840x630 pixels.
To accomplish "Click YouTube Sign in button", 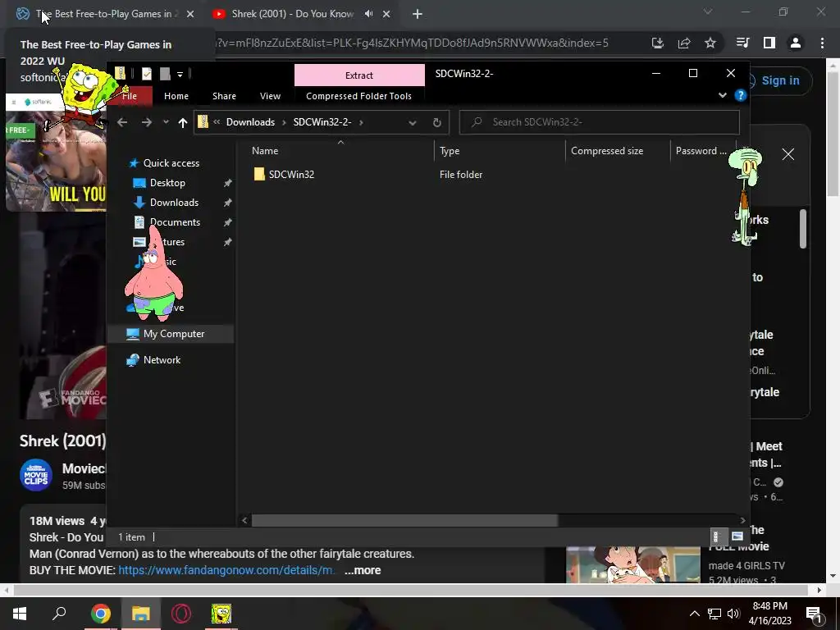I will pos(779,80).
